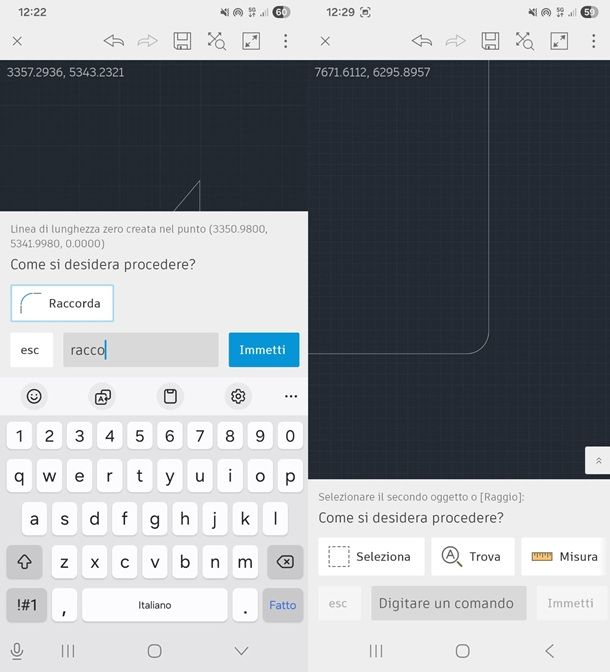
Task: Go to home in the left screen
Action: [155, 651]
